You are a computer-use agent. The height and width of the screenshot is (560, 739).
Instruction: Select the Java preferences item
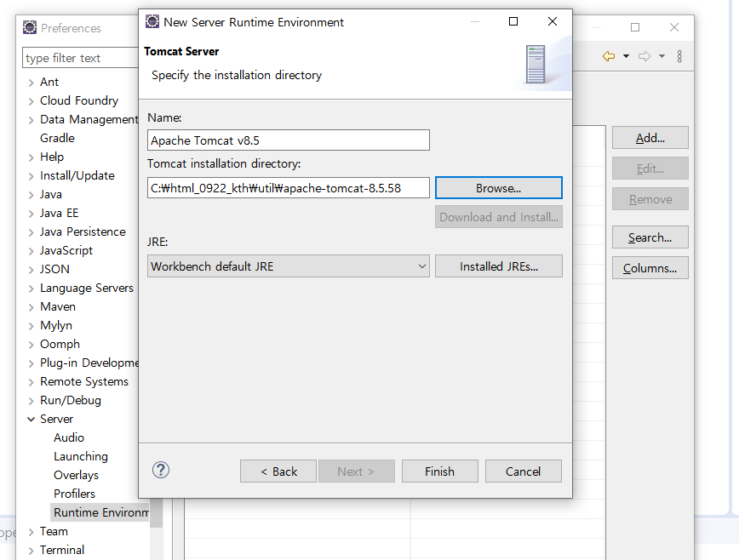51,194
